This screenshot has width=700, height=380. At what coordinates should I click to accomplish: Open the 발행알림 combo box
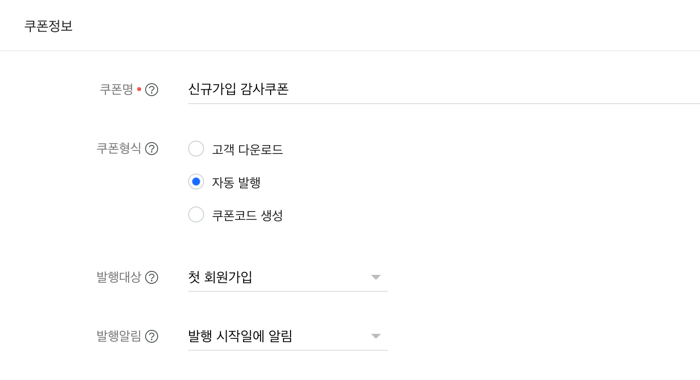288,337
